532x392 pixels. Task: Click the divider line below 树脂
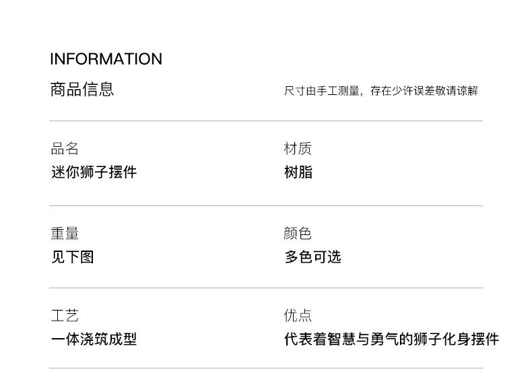266,205
